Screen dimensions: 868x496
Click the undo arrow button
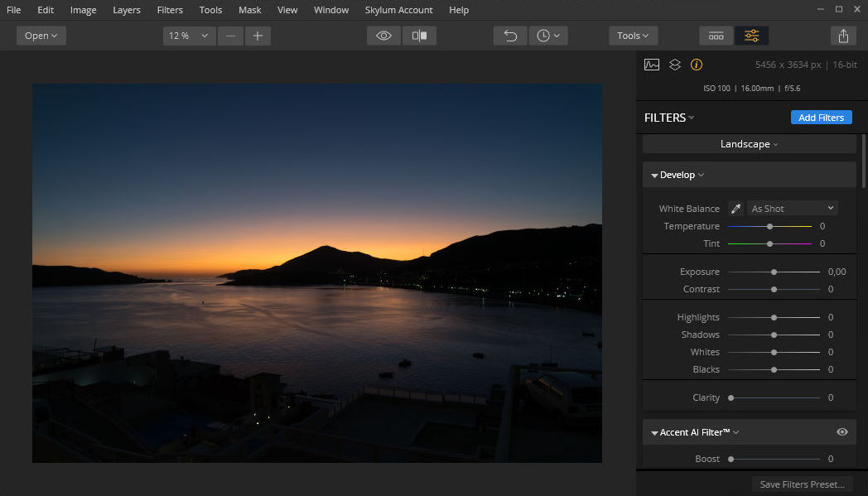510,36
